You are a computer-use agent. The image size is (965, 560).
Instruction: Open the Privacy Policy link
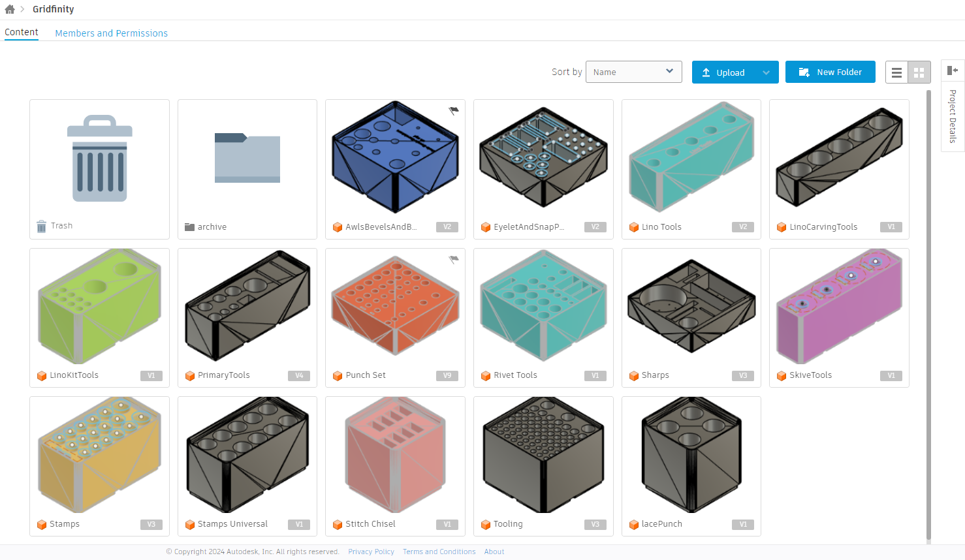coord(371,552)
